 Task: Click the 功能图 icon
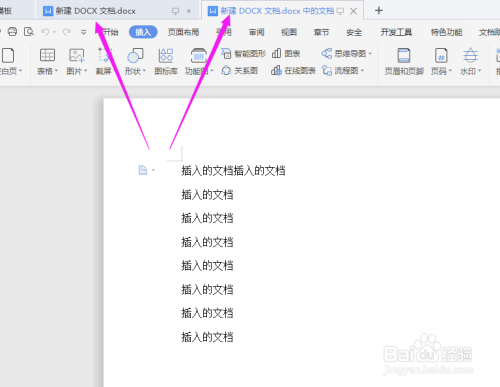[199, 55]
